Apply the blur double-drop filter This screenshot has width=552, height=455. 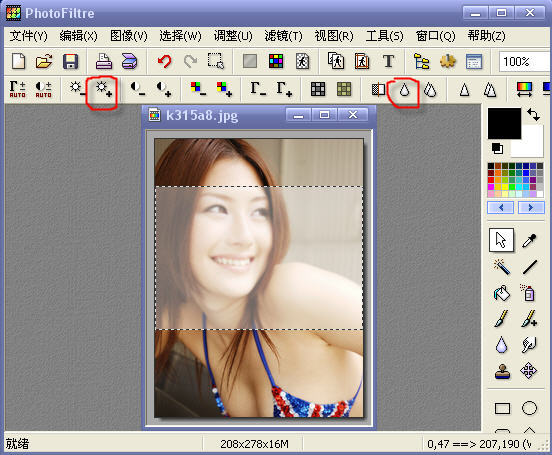(430, 90)
